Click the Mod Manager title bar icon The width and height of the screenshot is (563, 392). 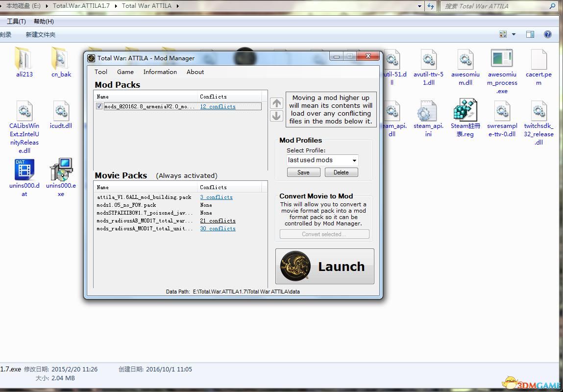(x=91, y=58)
